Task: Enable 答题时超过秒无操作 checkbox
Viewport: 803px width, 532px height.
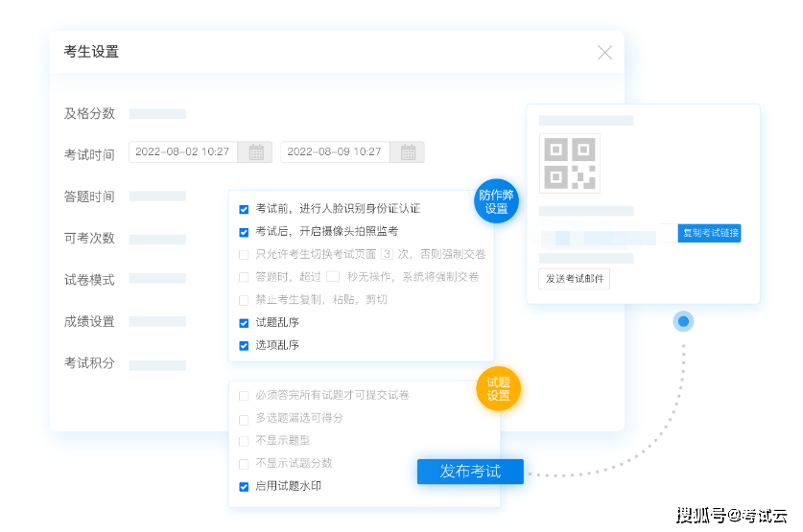Action: point(244,277)
